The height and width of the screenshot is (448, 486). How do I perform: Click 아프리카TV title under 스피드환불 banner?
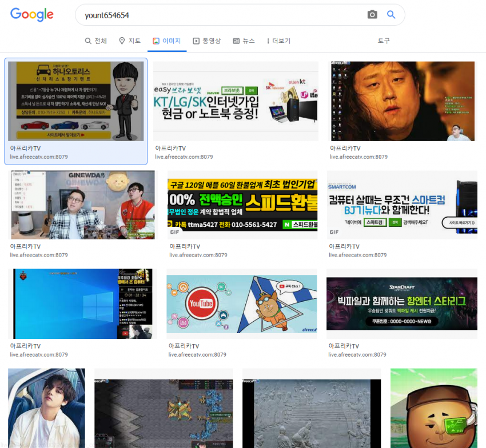(185, 247)
